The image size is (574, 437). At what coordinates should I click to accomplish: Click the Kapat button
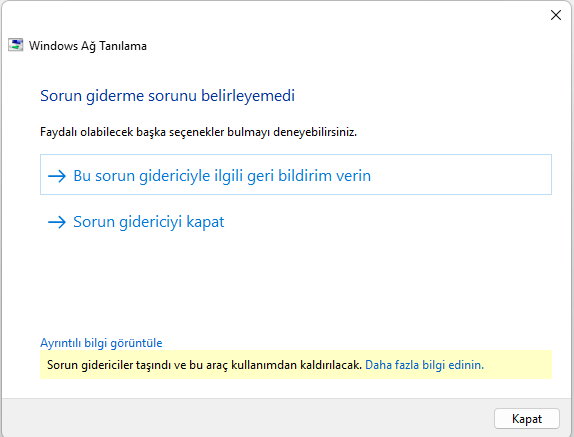click(x=527, y=418)
